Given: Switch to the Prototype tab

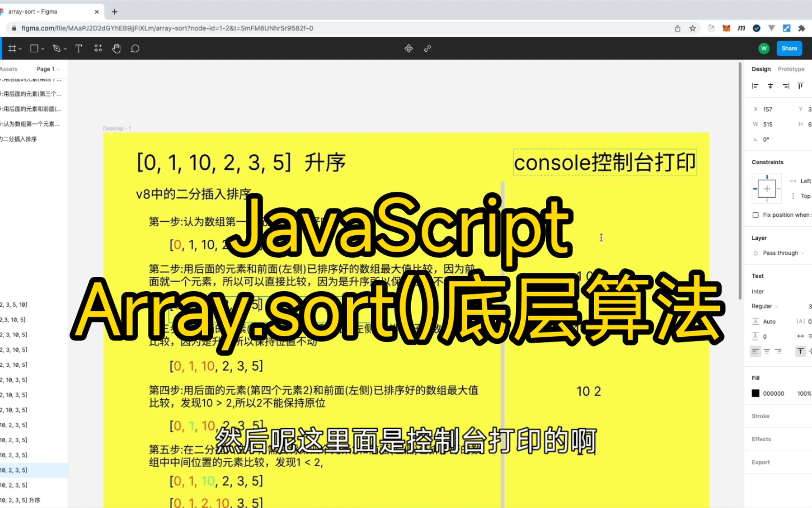Looking at the screenshot, I should (x=791, y=69).
